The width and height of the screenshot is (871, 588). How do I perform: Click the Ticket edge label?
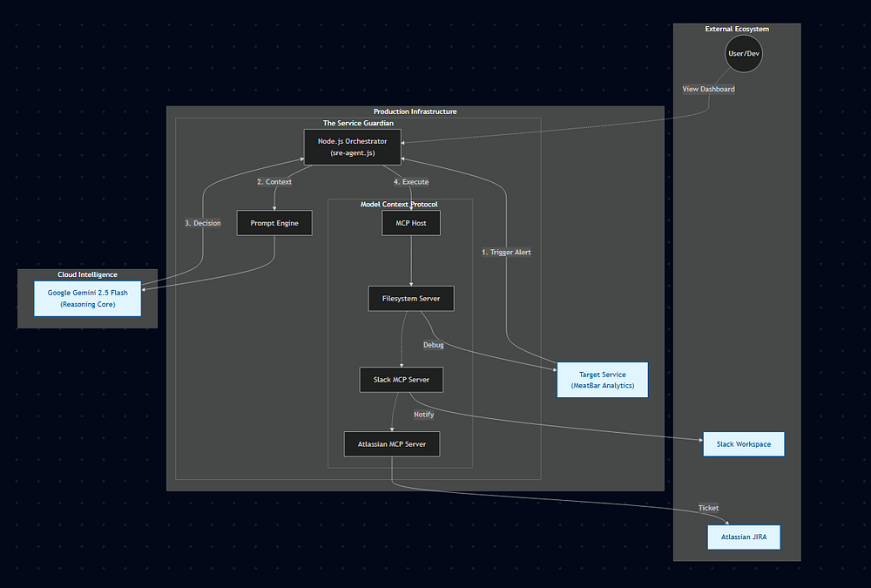[x=708, y=508]
